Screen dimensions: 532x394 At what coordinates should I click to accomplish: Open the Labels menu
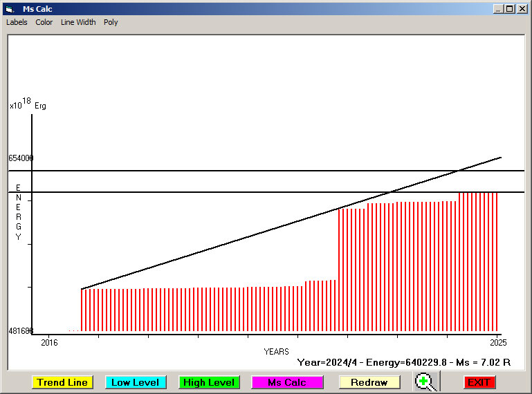pyautogui.click(x=17, y=22)
